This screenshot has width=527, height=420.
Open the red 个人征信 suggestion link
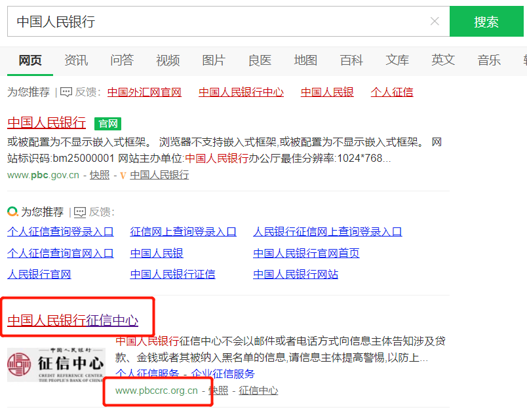pos(392,92)
